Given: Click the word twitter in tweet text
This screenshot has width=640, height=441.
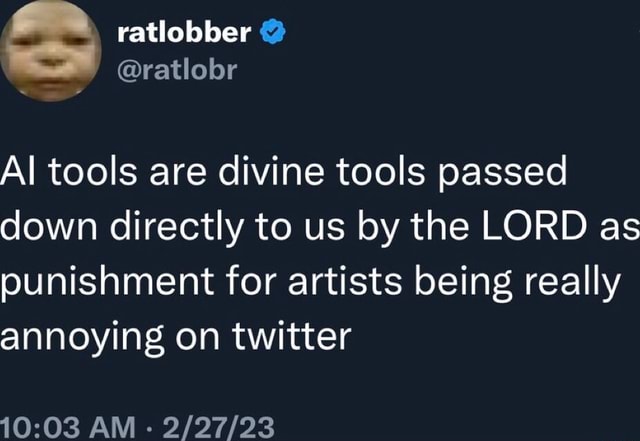Looking at the screenshot, I should 291,336.
